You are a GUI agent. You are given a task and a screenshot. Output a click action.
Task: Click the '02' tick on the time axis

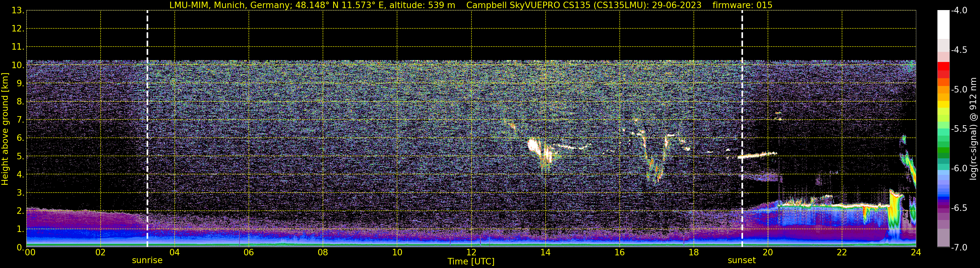pos(100,252)
